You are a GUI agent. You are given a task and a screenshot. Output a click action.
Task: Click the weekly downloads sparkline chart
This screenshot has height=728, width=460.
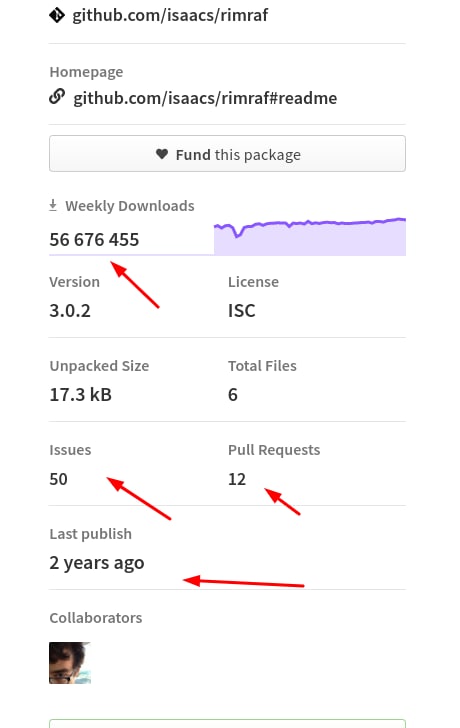tap(310, 236)
